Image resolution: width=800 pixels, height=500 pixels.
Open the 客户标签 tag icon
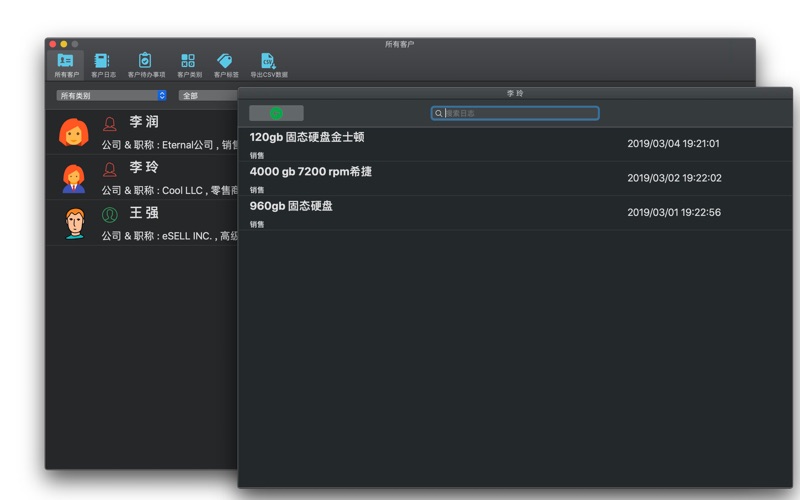coord(225,61)
